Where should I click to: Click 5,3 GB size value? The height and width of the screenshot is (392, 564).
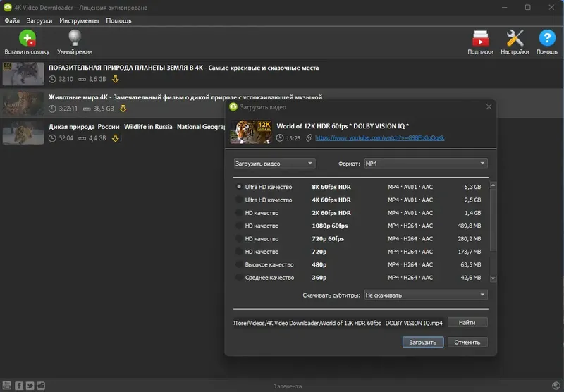point(472,187)
